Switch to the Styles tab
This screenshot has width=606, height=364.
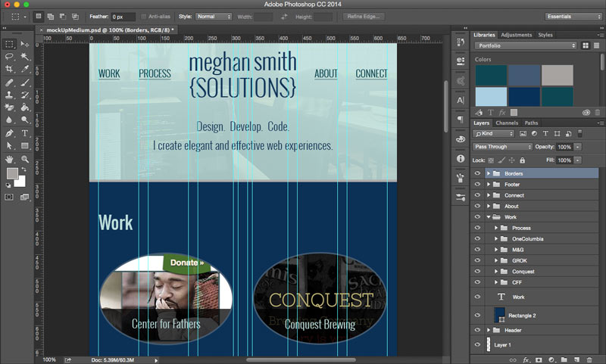(x=545, y=35)
